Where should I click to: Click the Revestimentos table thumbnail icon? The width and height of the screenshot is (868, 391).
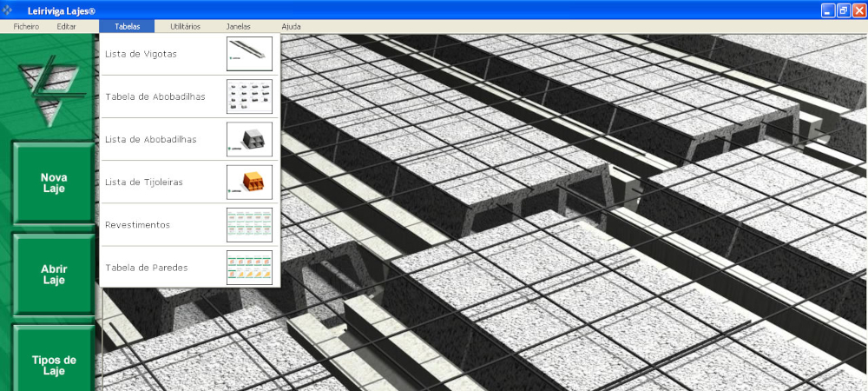[x=249, y=224]
